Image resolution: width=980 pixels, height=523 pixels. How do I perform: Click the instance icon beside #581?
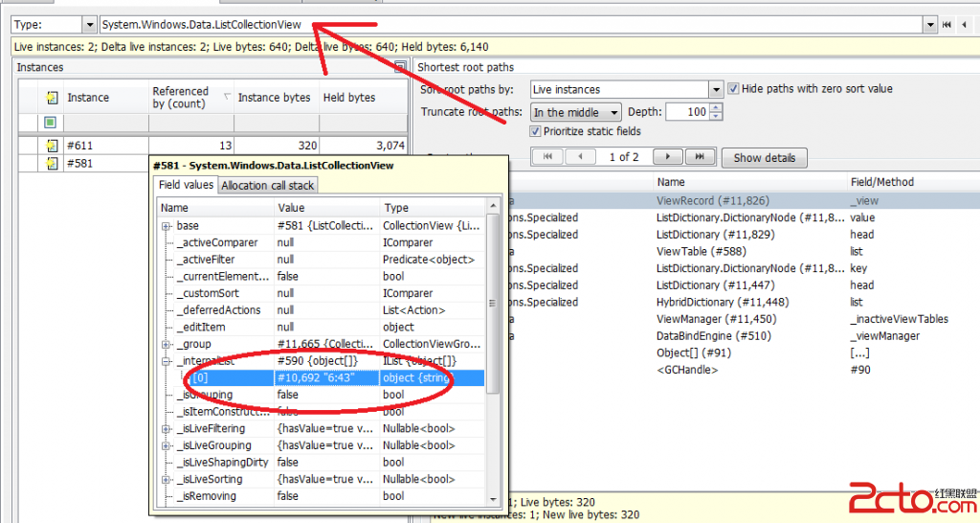tap(52, 163)
